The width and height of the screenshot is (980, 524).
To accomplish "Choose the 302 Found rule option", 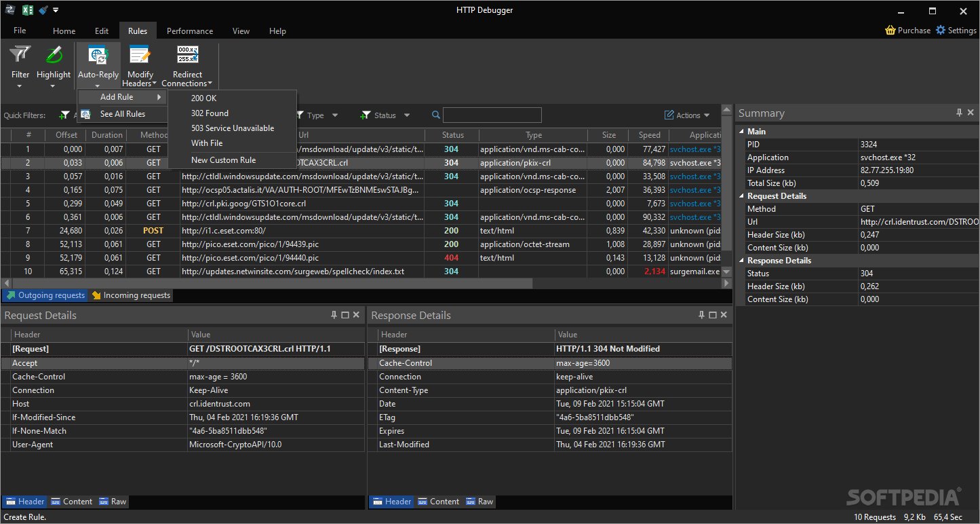I will [x=233, y=113].
